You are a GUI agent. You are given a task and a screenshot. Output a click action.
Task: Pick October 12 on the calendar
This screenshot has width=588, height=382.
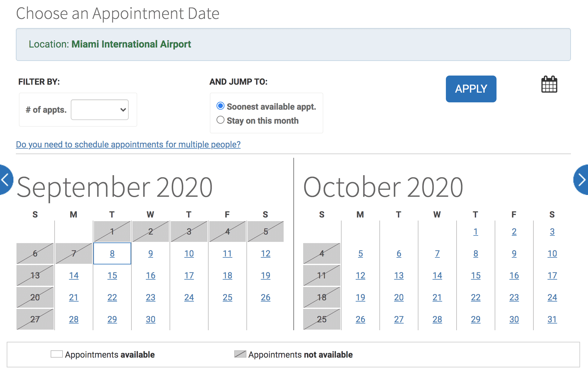coord(360,275)
